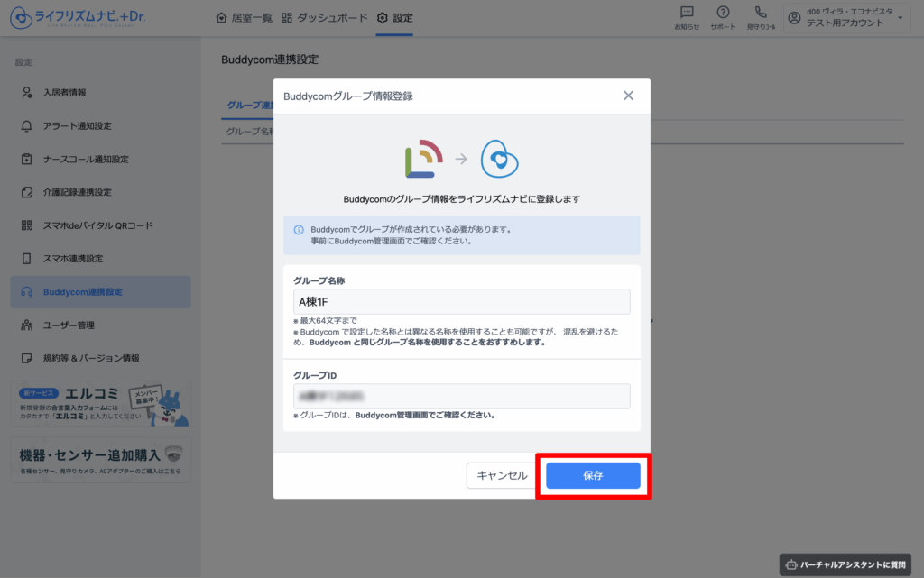The width and height of the screenshot is (924, 578).
Task: Open the バーチャルアシスタントに質問 button
Action: (845, 564)
